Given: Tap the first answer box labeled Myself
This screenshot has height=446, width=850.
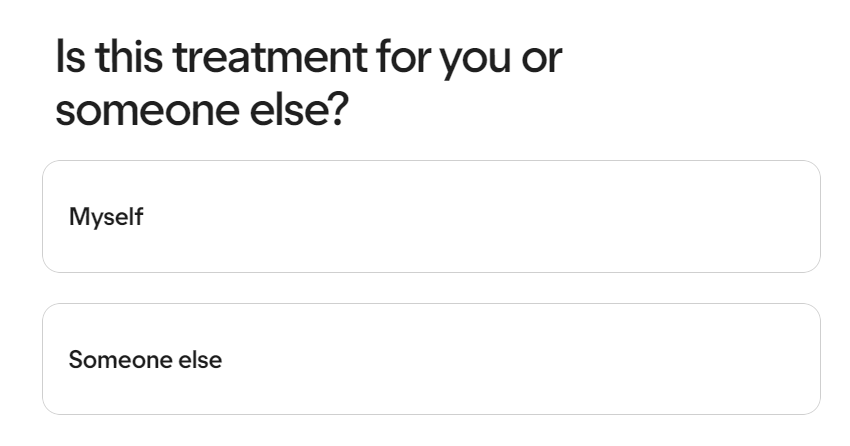Looking at the screenshot, I should click(432, 216).
